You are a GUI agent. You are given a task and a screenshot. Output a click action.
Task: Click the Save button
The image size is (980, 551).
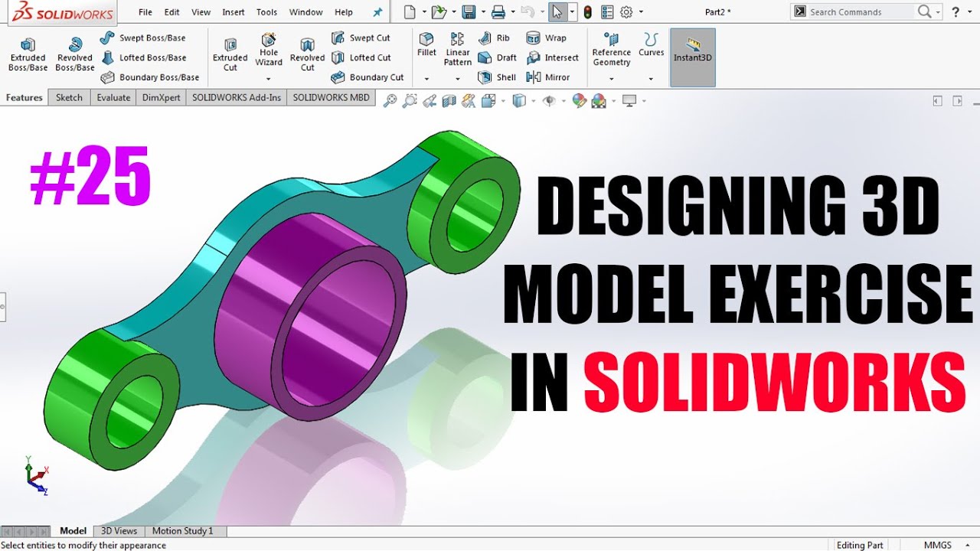point(469,12)
